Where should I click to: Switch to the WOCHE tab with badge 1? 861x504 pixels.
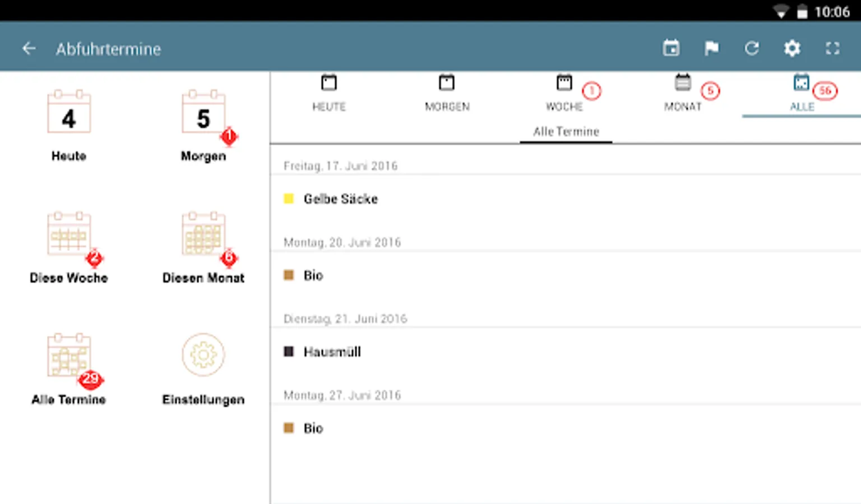click(565, 94)
